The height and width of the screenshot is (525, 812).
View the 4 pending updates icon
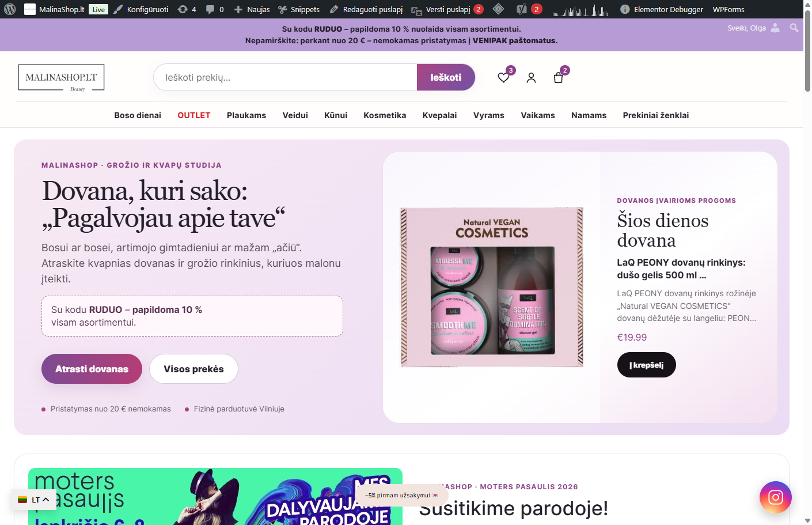coord(187,9)
